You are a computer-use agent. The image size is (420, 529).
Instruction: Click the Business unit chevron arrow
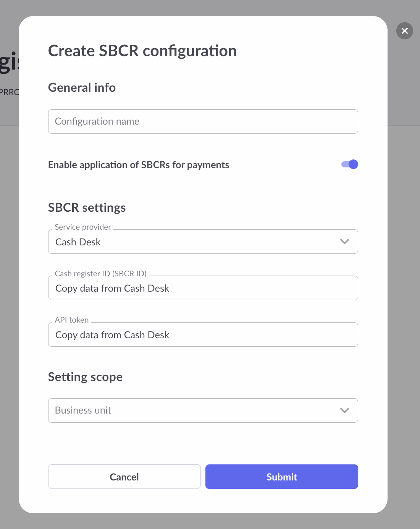(344, 411)
